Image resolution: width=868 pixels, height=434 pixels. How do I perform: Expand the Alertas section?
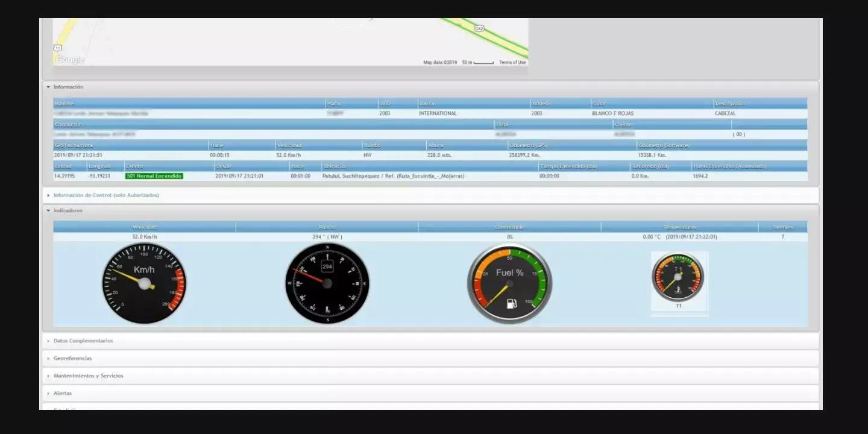click(x=62, y=393)
